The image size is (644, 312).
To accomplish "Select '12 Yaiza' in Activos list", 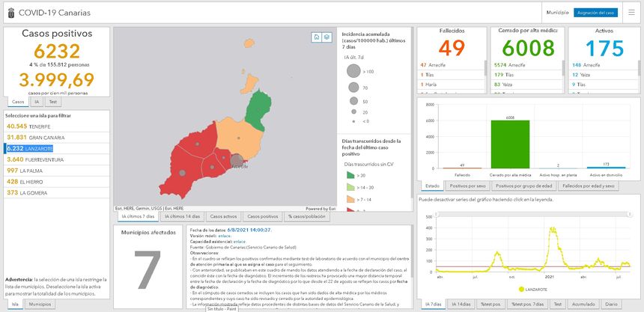I will click(603, 75).
